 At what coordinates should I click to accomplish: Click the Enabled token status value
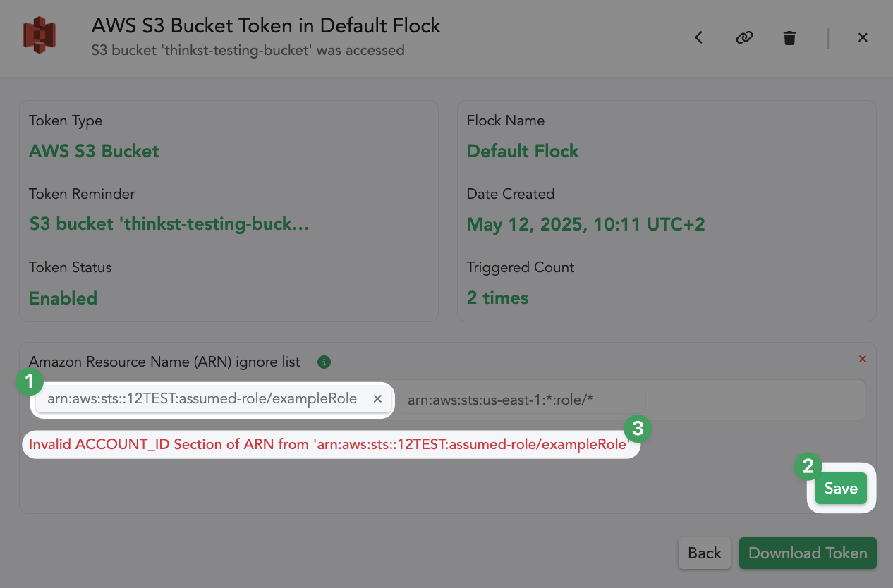pos(63,298)
